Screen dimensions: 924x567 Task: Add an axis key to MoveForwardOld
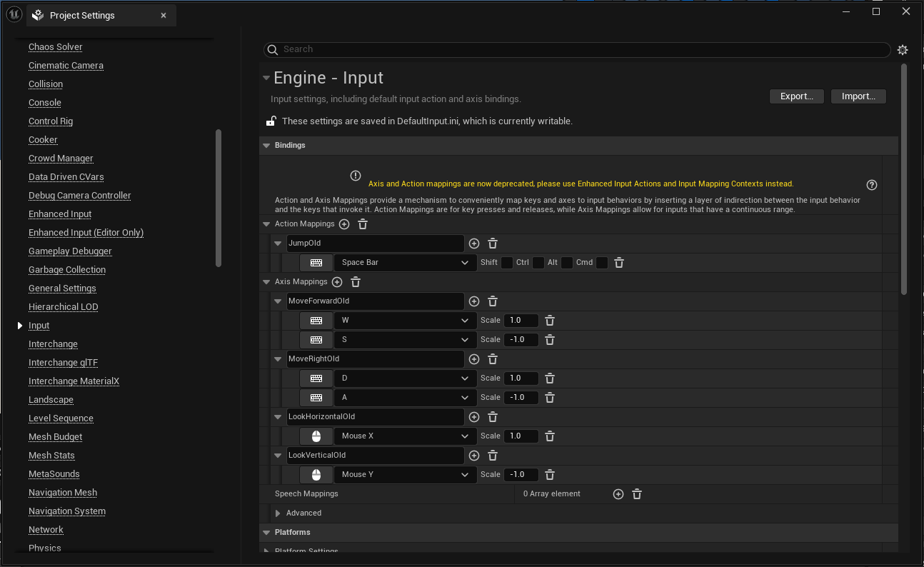pyautogui.click(x=474, y=301)
